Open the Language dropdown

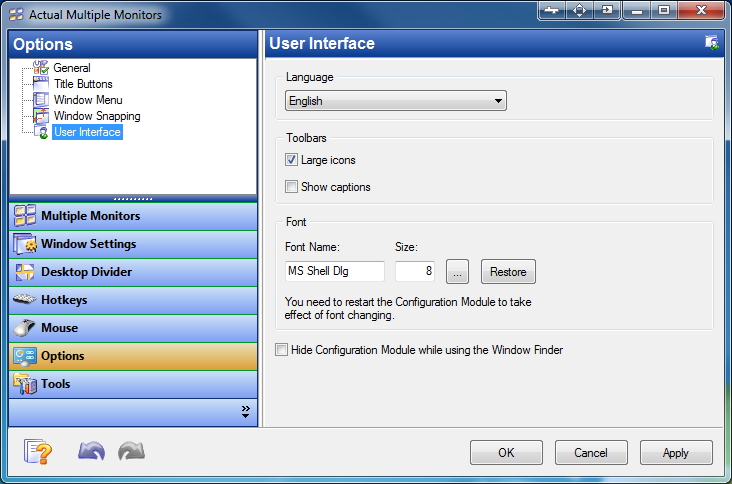396,101
